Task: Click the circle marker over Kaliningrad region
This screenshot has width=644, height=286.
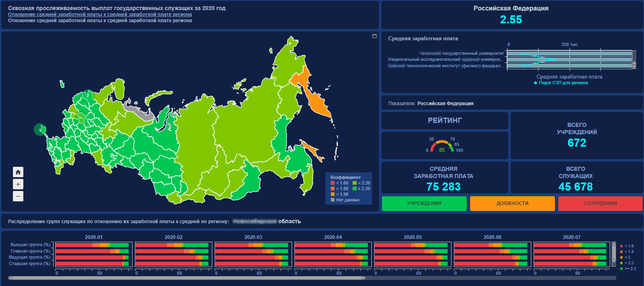Action: tap(40, 129)
